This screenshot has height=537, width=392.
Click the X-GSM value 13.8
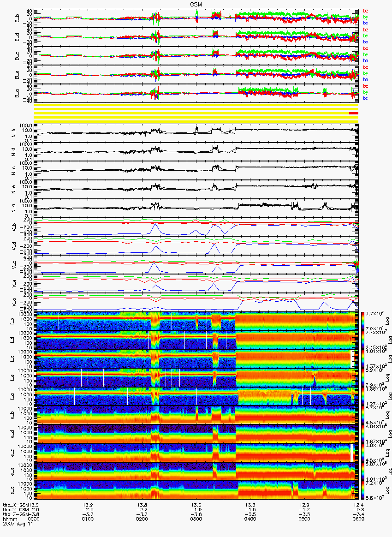point(142,505)
